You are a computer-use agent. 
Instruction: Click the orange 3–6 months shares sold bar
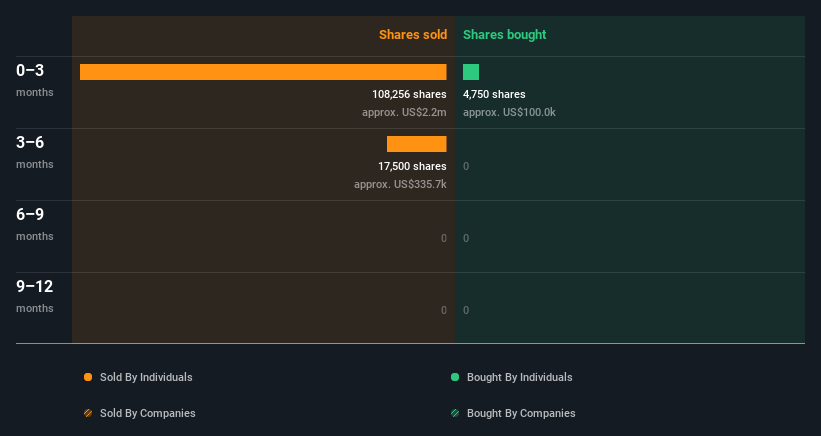417,144
